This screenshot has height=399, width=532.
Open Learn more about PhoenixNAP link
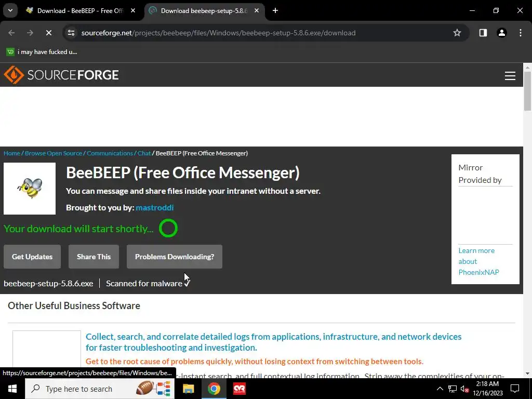click(478, 261)
